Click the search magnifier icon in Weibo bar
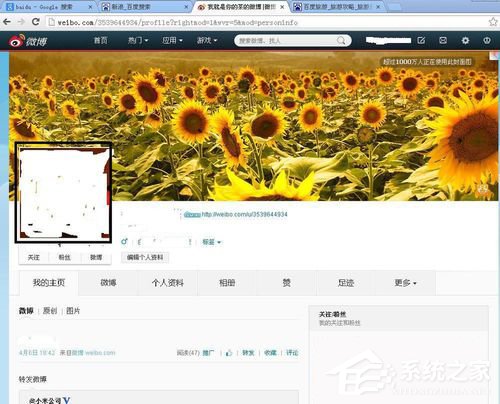 coord(341,41)
